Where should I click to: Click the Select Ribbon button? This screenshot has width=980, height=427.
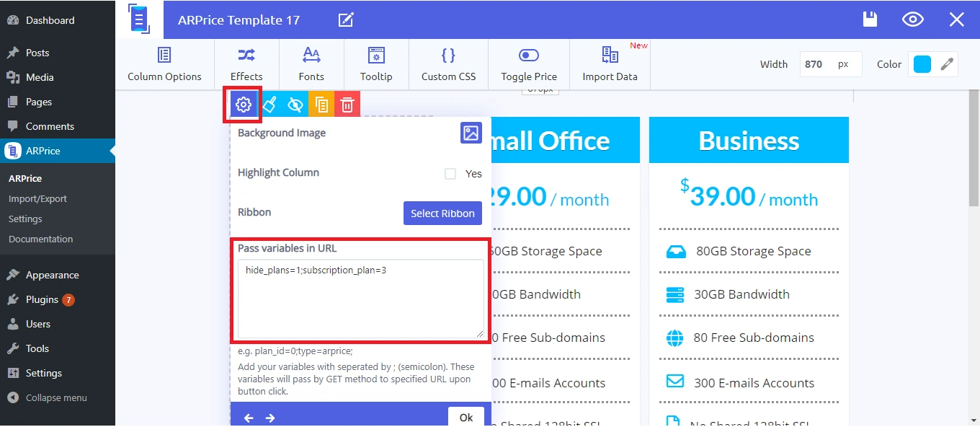pyautogui.click(x=442, y=213)
